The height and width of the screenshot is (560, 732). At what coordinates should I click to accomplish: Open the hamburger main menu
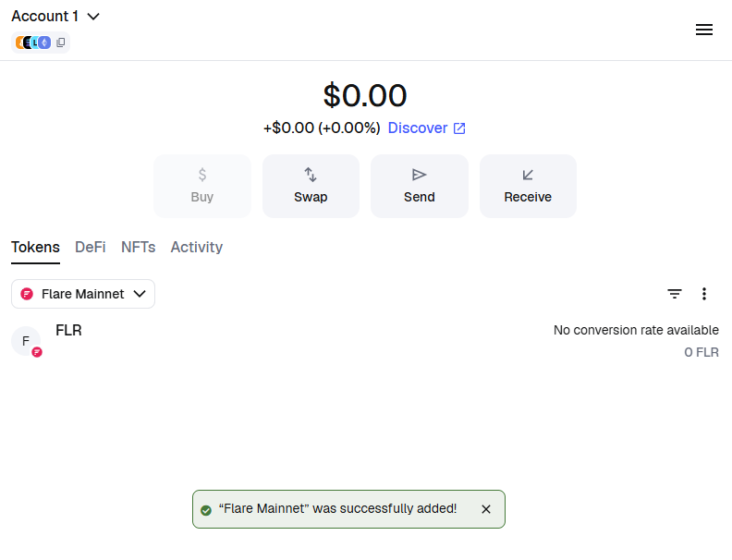coord(704,30)
